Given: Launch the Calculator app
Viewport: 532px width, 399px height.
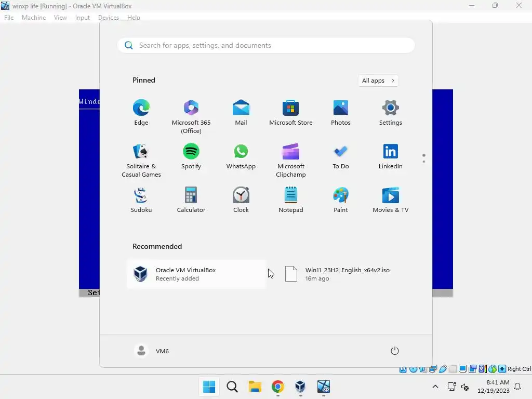Looking at the screenshot, I should point(191,200).
